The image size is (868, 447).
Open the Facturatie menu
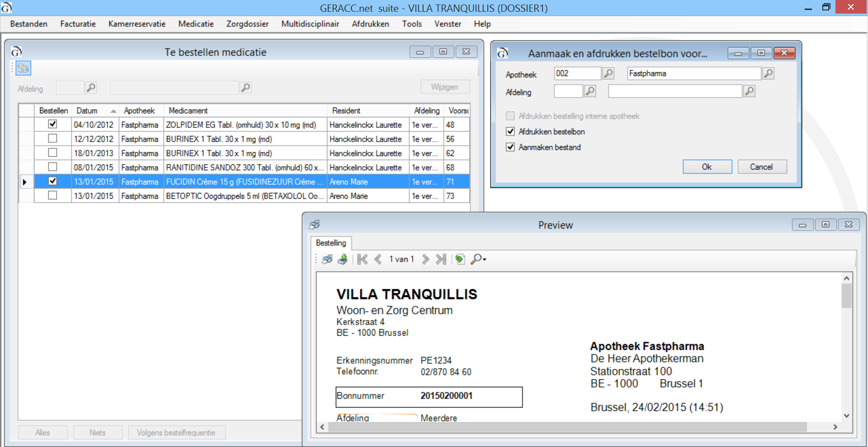coord(78,24)
